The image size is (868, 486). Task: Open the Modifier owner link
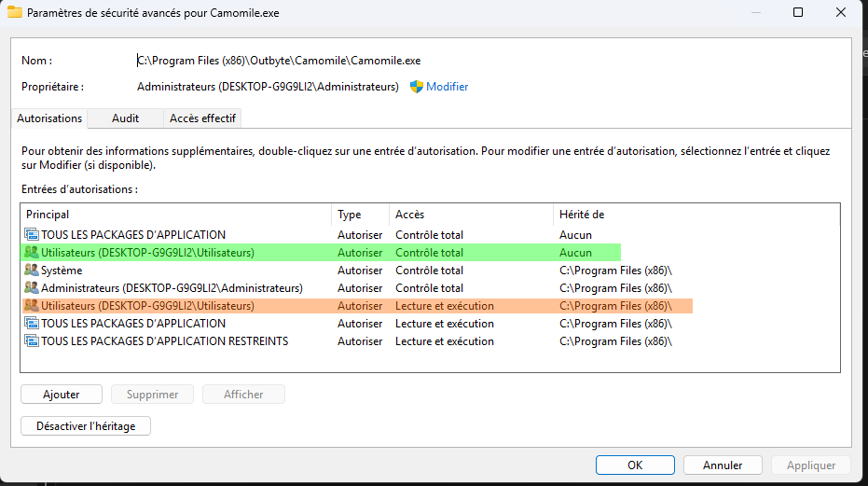pyautogui.click(x=447, y=87)
